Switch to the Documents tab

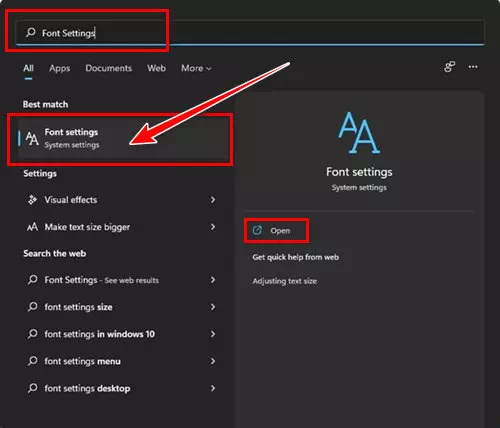tap(109, 68)
